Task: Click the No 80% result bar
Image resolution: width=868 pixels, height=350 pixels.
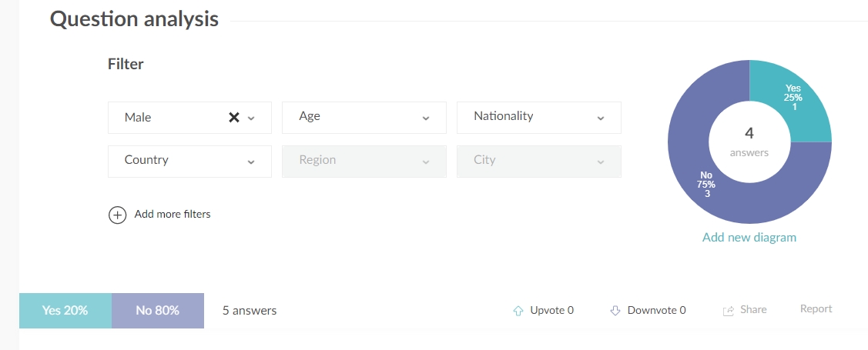Action: [x=158, y=311]
